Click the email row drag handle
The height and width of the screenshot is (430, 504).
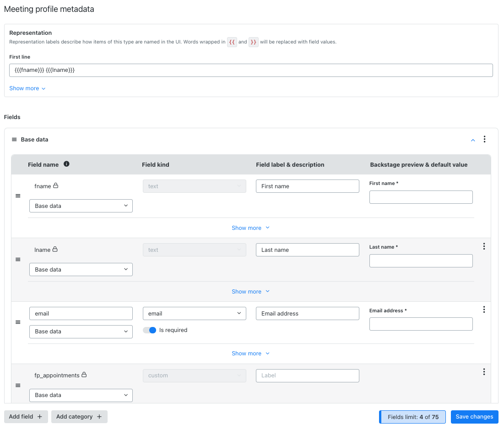coord(18,322)
